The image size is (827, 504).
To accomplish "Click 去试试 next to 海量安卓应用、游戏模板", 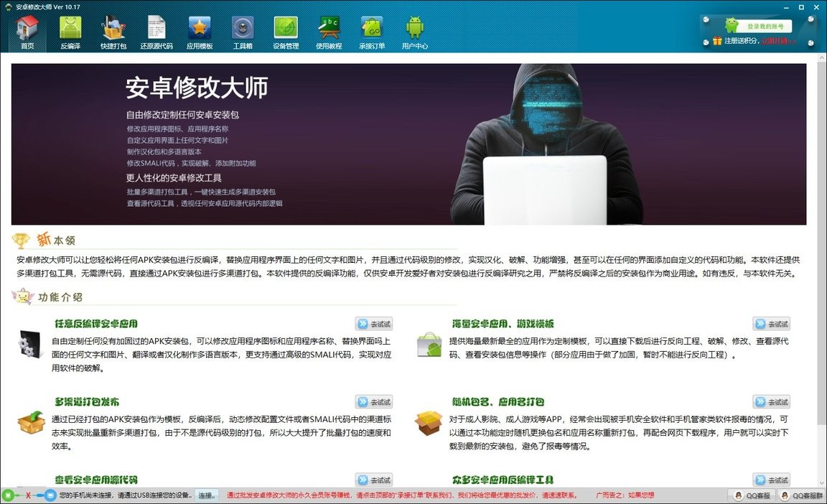I will coord(772,323).
